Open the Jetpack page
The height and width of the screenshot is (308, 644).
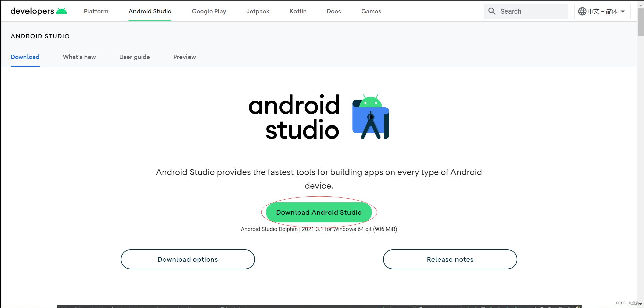[258, 11]
